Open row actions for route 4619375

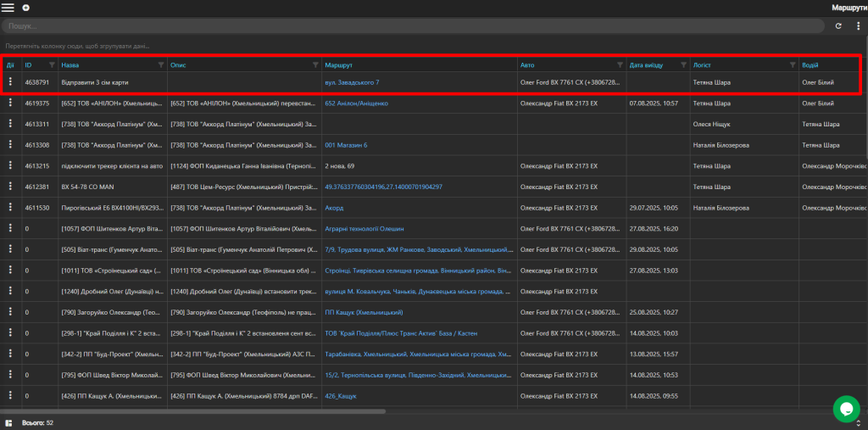pyautogui.click(x=10, y=103)
